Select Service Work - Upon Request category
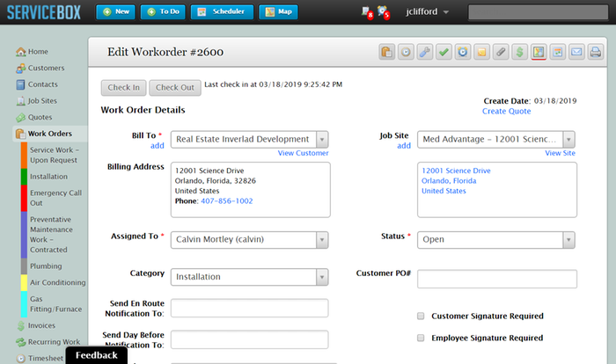616x364 pixels. 55,155
